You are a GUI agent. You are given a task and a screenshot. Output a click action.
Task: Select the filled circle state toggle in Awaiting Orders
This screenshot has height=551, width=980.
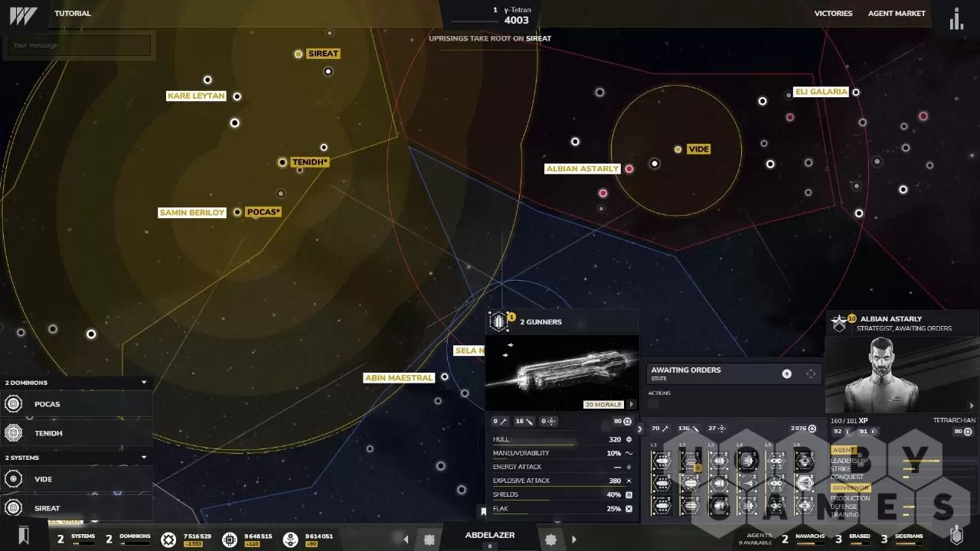(786, 373)
